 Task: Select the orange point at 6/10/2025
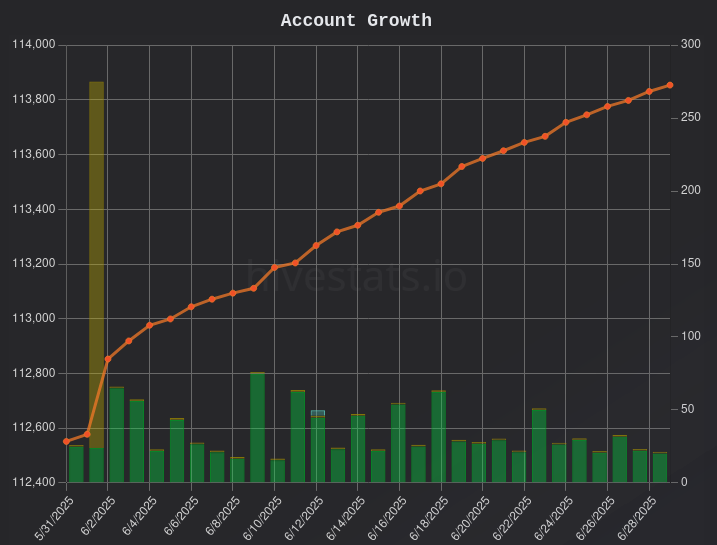274,267
